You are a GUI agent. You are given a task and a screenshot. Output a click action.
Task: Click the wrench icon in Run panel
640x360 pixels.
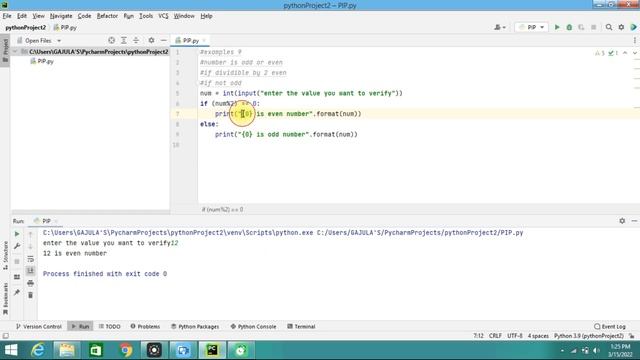(17, 246)
